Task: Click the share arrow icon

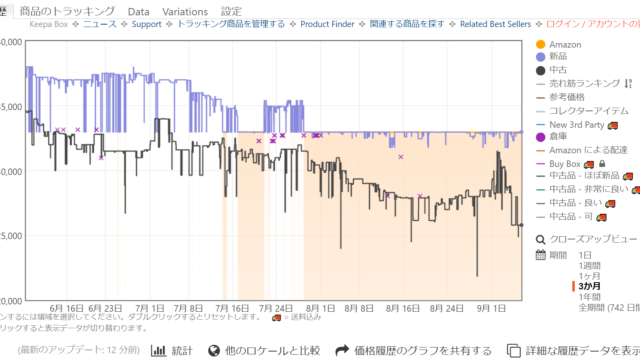Action: click(342, 351)
